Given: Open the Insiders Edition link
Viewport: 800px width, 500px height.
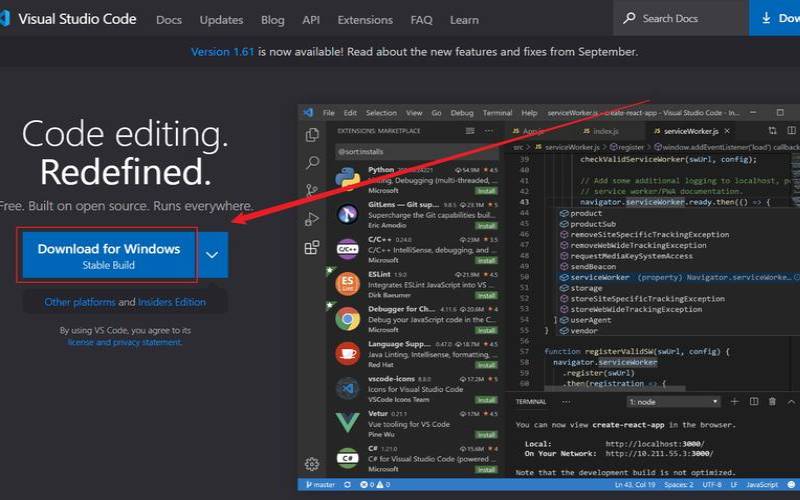Looking at the screenshot, I should pos(172,302).
